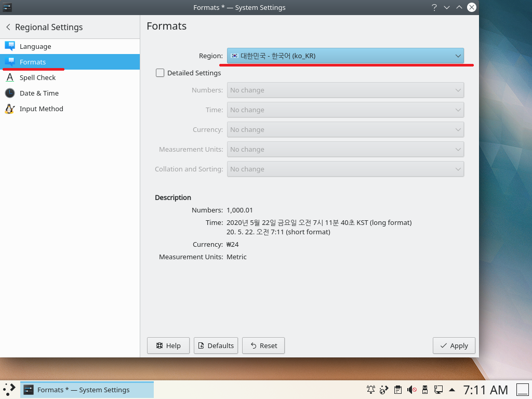
Task: Click the Language speech bubble icon
Action: (x=10, y=46)
